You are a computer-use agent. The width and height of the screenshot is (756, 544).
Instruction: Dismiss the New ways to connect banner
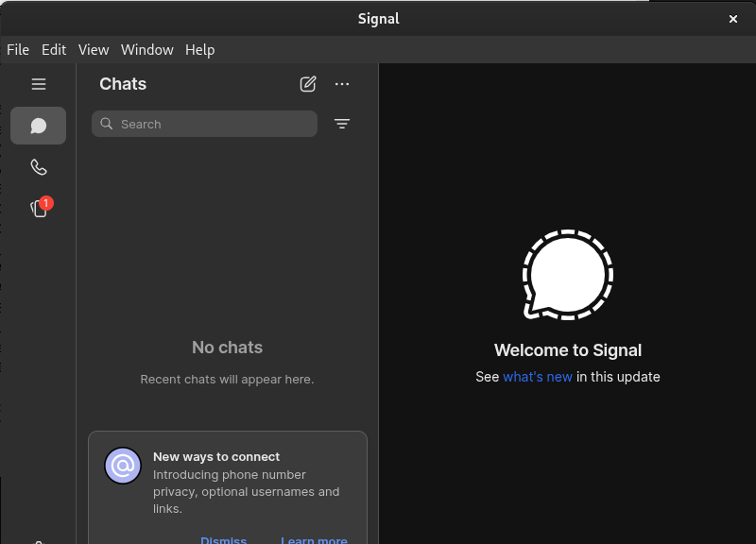coord(224,539)
